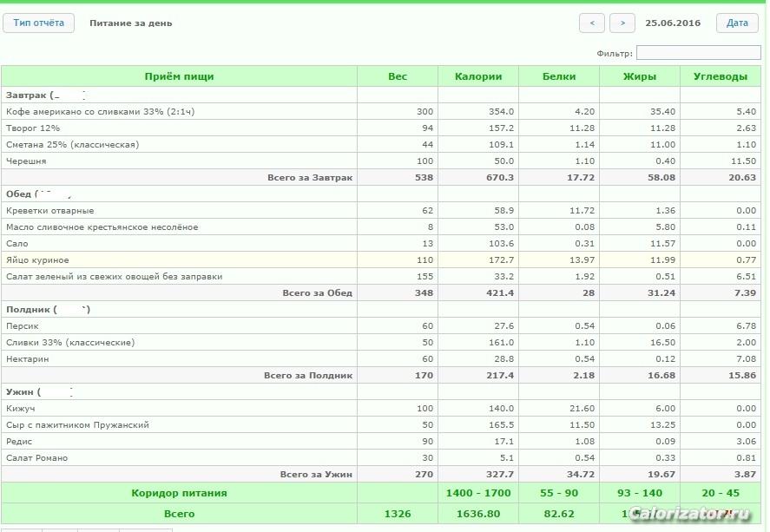
Task: Sort by the Углеводы column header
Action: point(721,76)
